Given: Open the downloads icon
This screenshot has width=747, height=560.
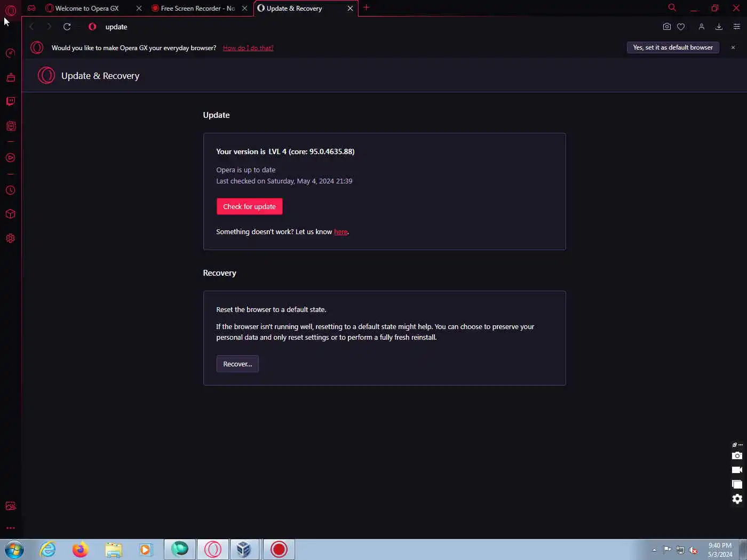Looking at the screenshot, I should [719, 27].
